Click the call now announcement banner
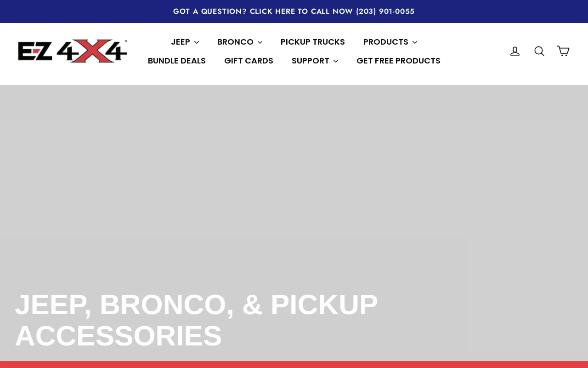This screenshot has height=368, width=588. [x=294, y=11]
